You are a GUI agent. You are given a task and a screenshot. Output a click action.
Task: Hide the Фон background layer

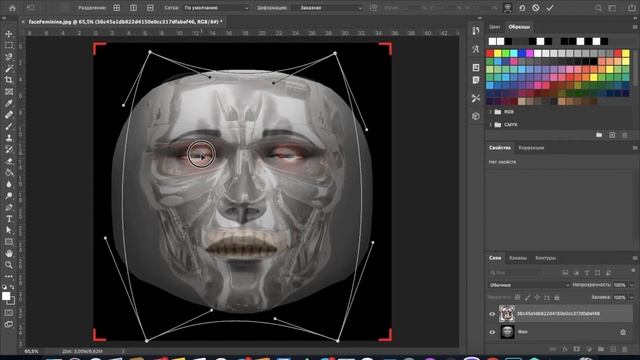pos(492,332)
